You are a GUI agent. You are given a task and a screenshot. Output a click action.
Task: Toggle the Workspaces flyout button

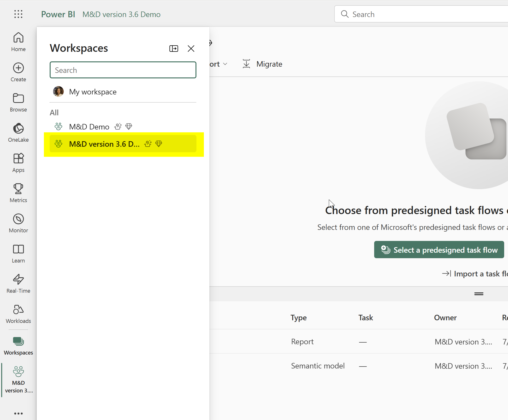coord(18,346)
